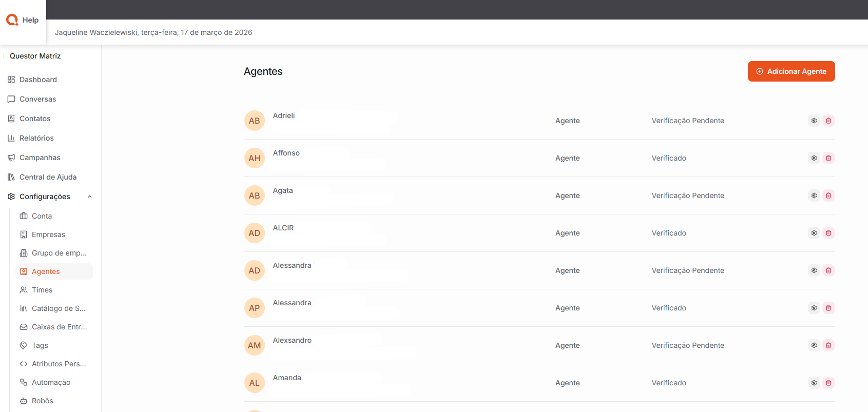
Task: Open settings gear for agent Agata
Action: (x=814, y=195)
